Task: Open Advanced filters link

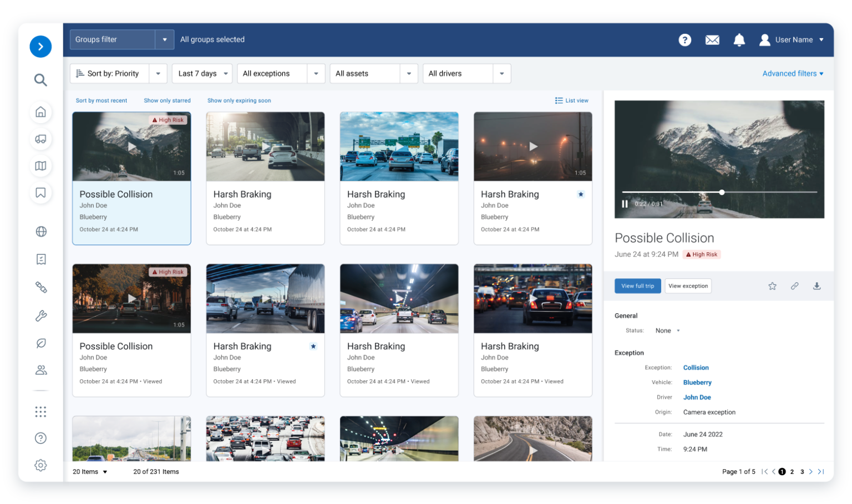Action: 792,74
